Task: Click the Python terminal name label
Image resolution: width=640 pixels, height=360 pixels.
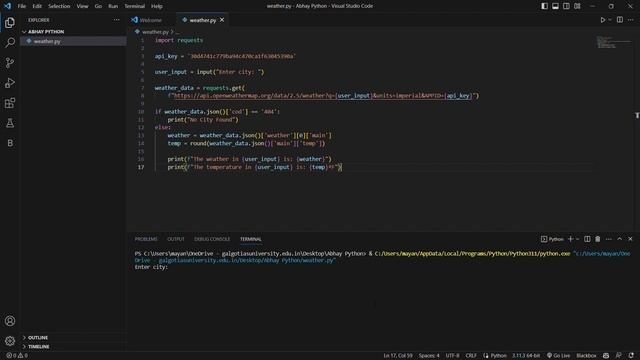Action: pyautogui.click(x=552, y=239)
